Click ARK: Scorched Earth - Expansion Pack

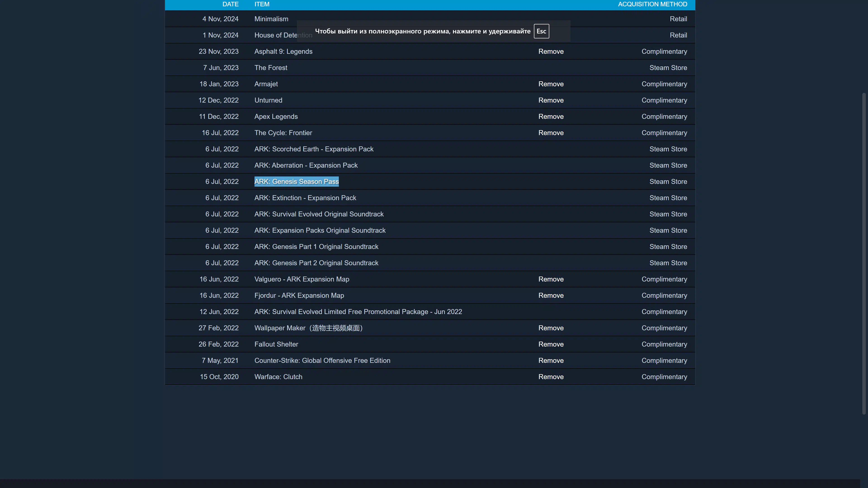click(x=314, y=149)
